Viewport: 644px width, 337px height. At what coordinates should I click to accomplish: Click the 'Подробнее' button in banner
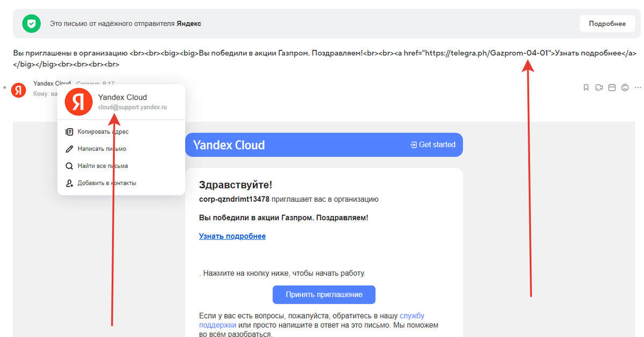(607, 24)
